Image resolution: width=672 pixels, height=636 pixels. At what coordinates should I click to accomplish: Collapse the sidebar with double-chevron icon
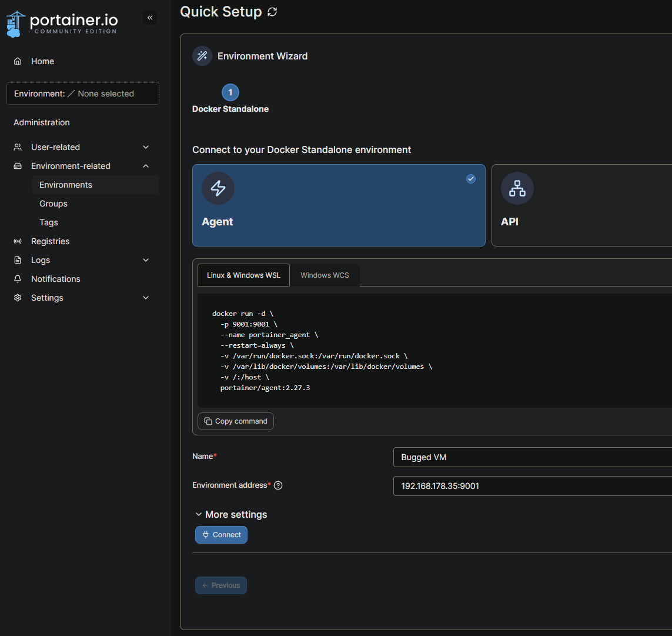150,18
